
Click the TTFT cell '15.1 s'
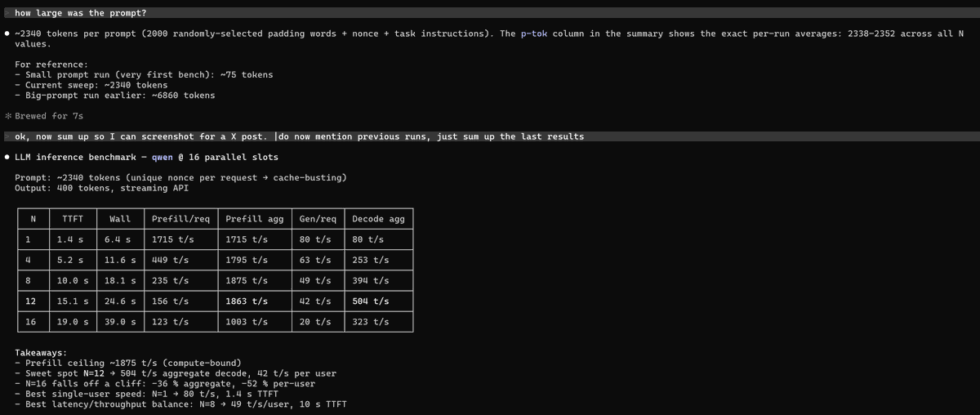(x=73, y=301)
